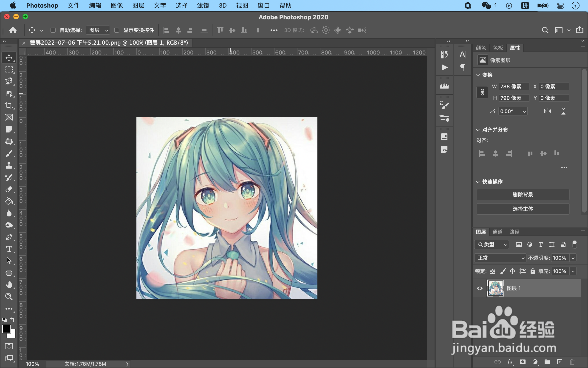
Task: Open more align options ellipsis in Properties
Action: pyautogui.click(x=564, y=168)
